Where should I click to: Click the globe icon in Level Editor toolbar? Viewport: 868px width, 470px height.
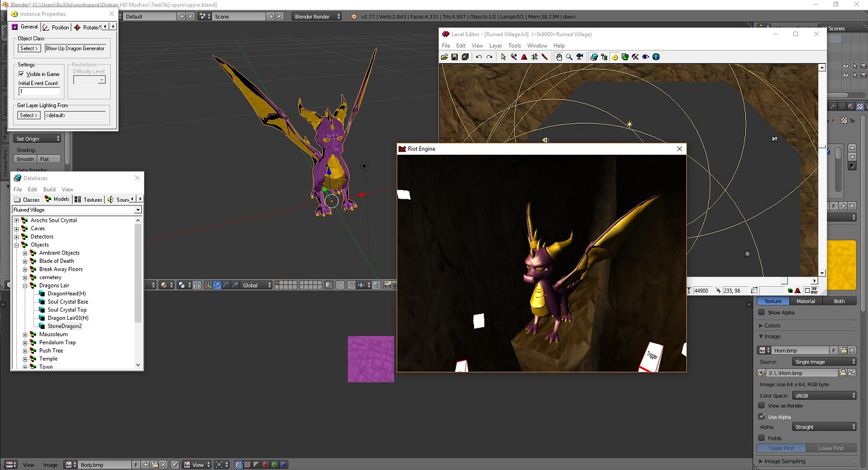(656, 57)
